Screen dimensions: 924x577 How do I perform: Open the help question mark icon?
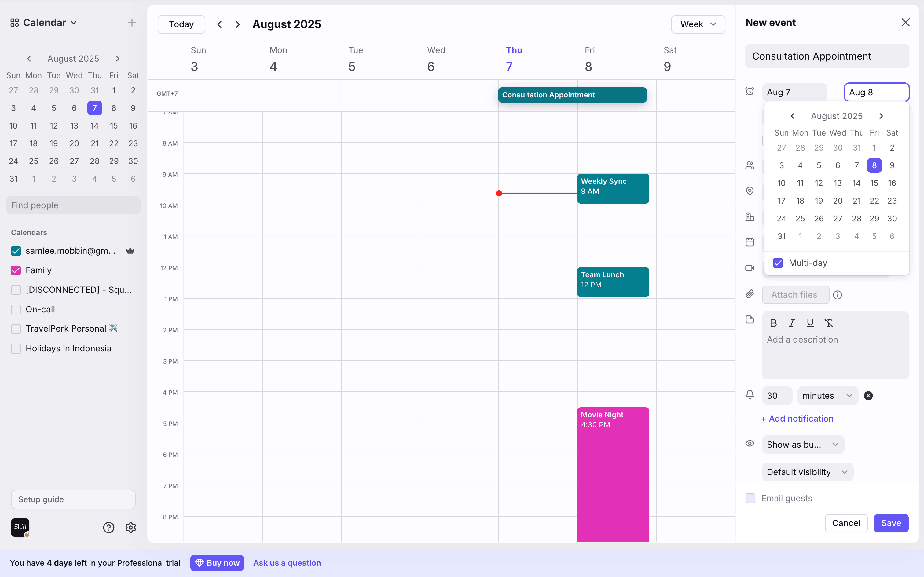click(x=109, y=528)
